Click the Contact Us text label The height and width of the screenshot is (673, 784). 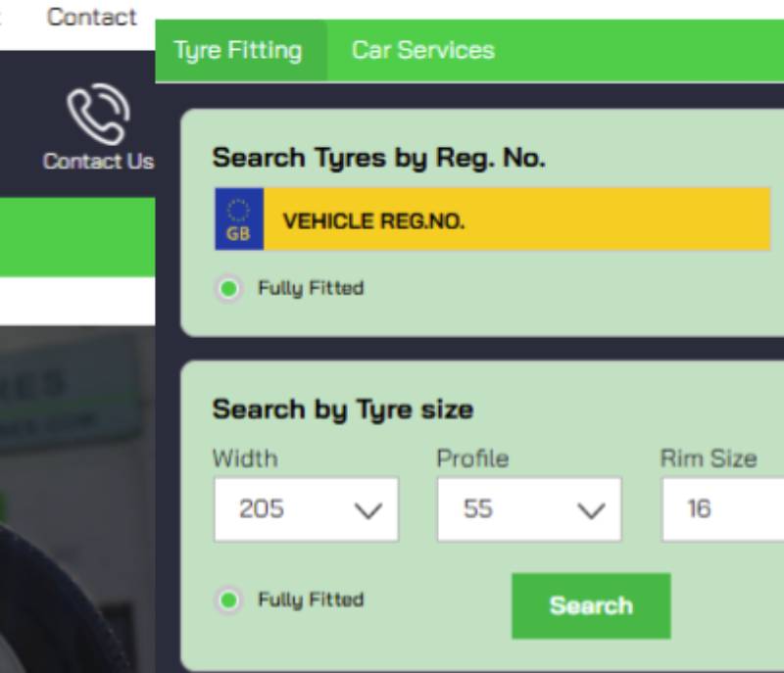[99, 162]
